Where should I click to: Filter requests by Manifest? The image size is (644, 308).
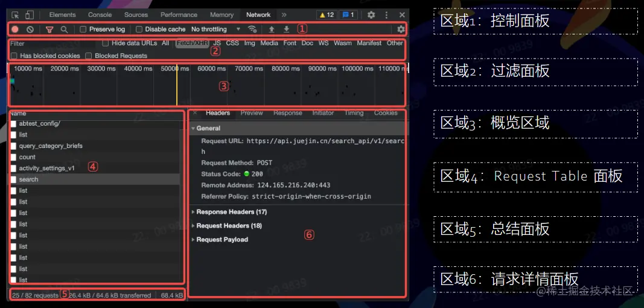pyautogui.click(x=369, y=43)
